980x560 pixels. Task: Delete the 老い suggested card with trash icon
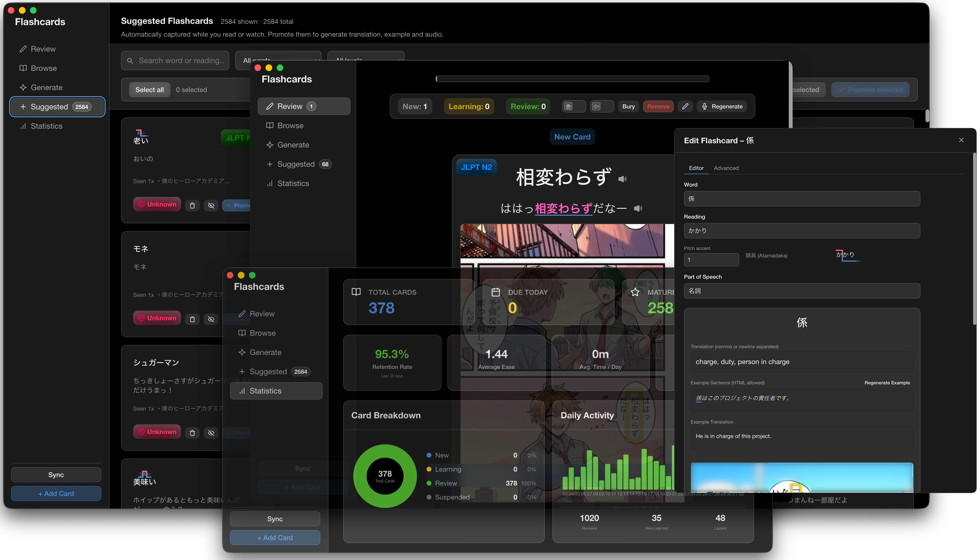pos(192,205)
